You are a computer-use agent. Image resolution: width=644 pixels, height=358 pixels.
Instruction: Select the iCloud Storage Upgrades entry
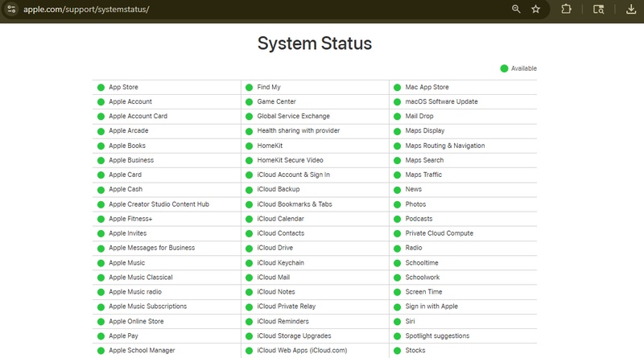(294, 335)
